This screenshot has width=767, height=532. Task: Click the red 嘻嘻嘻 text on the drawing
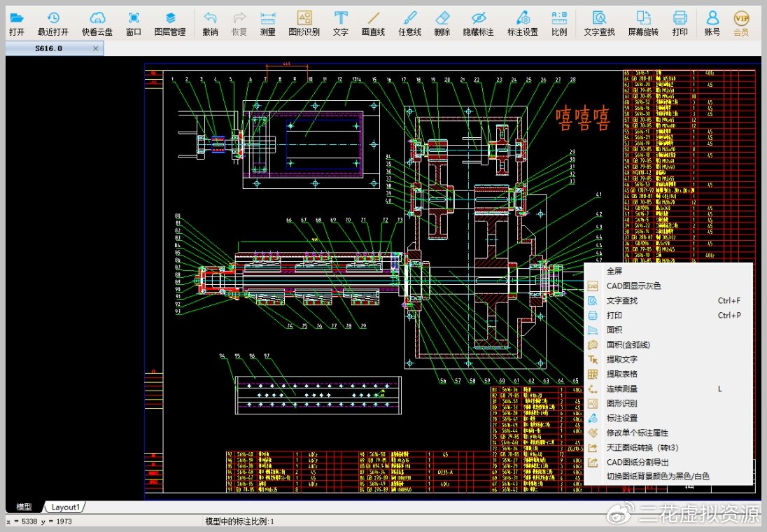coord(582,118)
